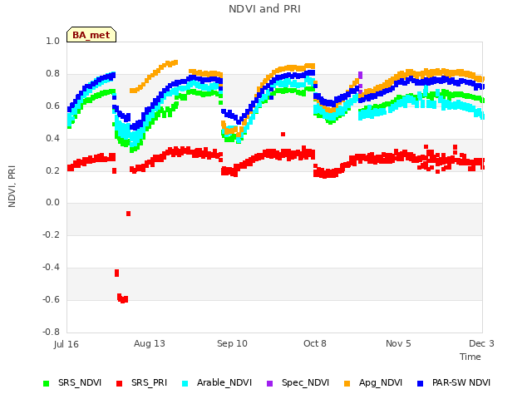Image resolution: width=532 pixels, height=399 pixels.
Task: Click the Oct 8 x-axis tick label
Action: 315,343
